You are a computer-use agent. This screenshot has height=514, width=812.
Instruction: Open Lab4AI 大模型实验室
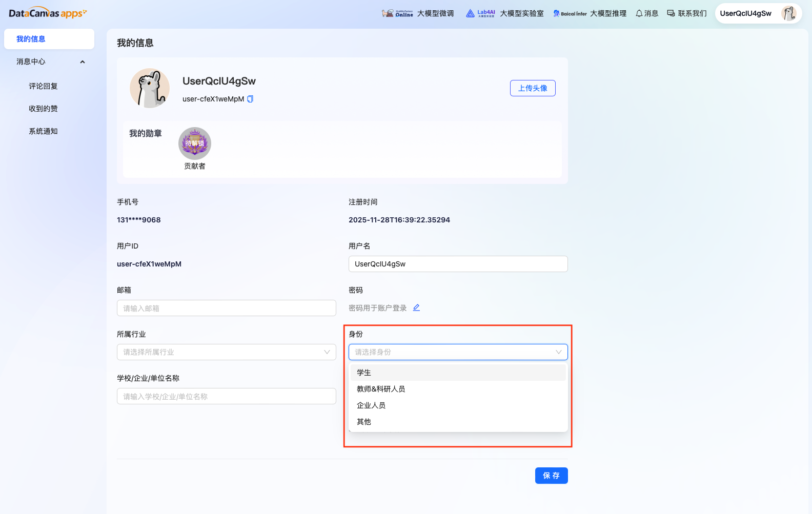504,13
